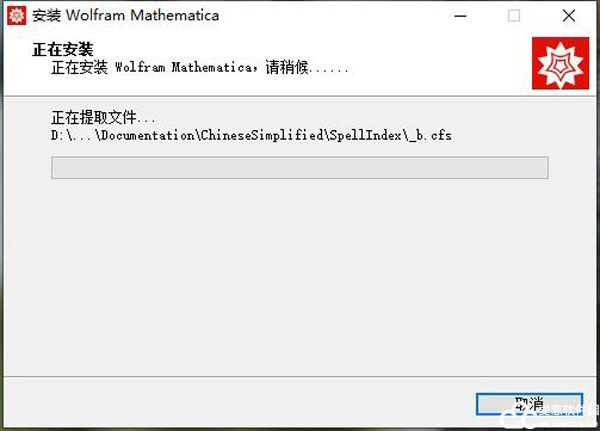The width and height of the screenshot is (600, 431).
Task: Click the ChineseSimplified folder name in the path
Action: point(262,135)
